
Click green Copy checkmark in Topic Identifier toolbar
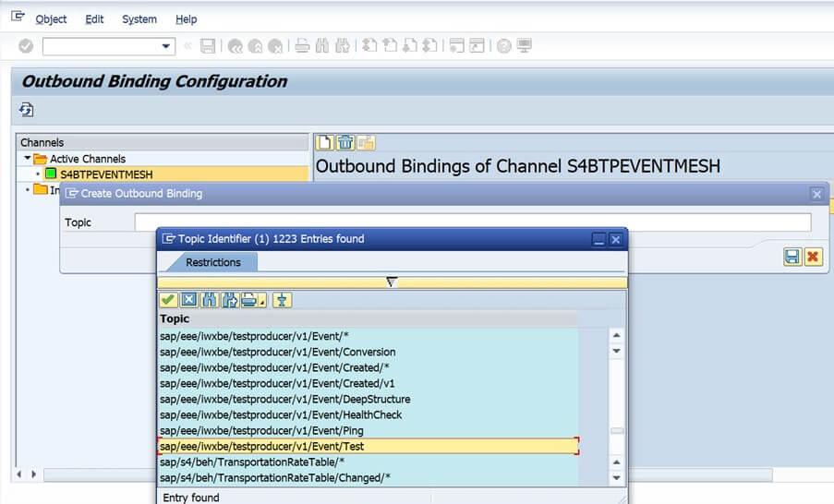click(168, 300)
